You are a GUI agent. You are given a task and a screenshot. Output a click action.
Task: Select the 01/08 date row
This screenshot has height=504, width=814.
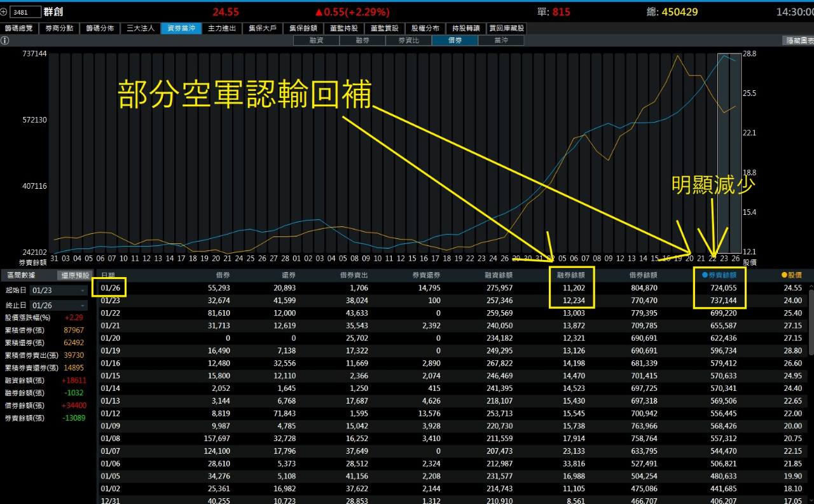(452, 439)
